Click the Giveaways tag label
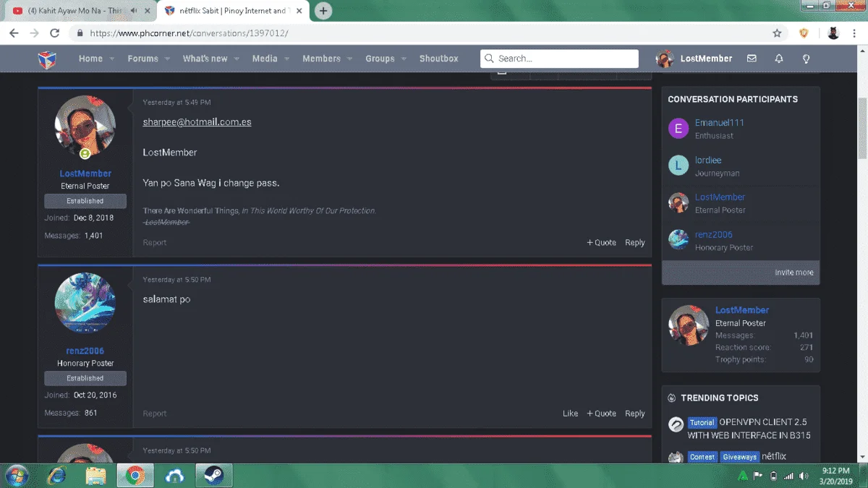This screenshot has height=488, width=868. click(x=739, y=457)
